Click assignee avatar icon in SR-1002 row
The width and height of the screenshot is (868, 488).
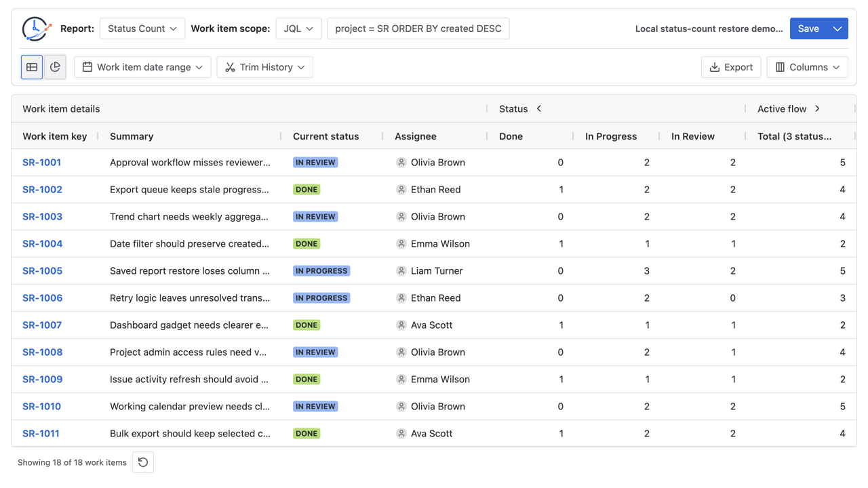coord(401,189)
